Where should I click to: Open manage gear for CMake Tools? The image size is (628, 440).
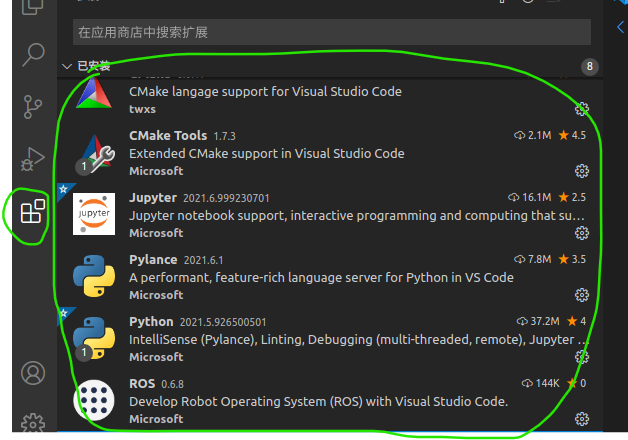tap(582, 171)
